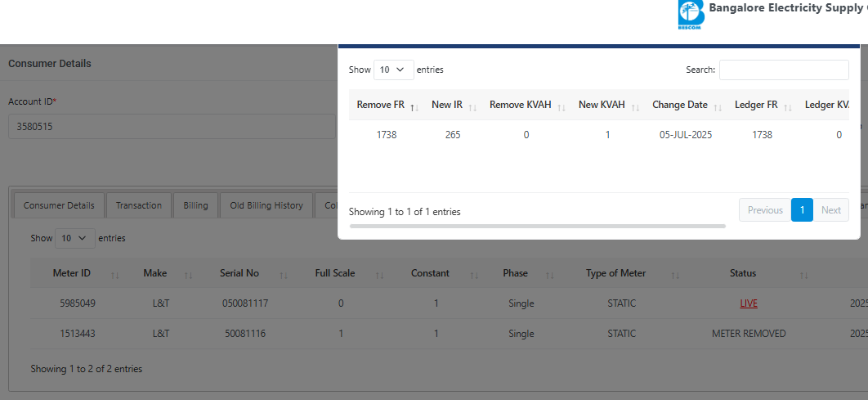Click the BESCOM logo icon
868x400 pixels.
pos(690,14)
